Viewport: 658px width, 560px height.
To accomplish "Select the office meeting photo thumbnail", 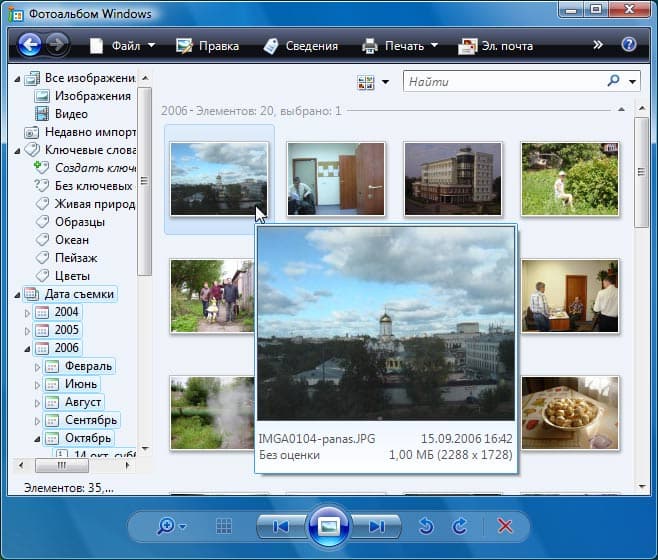I will tap(570, 296).
